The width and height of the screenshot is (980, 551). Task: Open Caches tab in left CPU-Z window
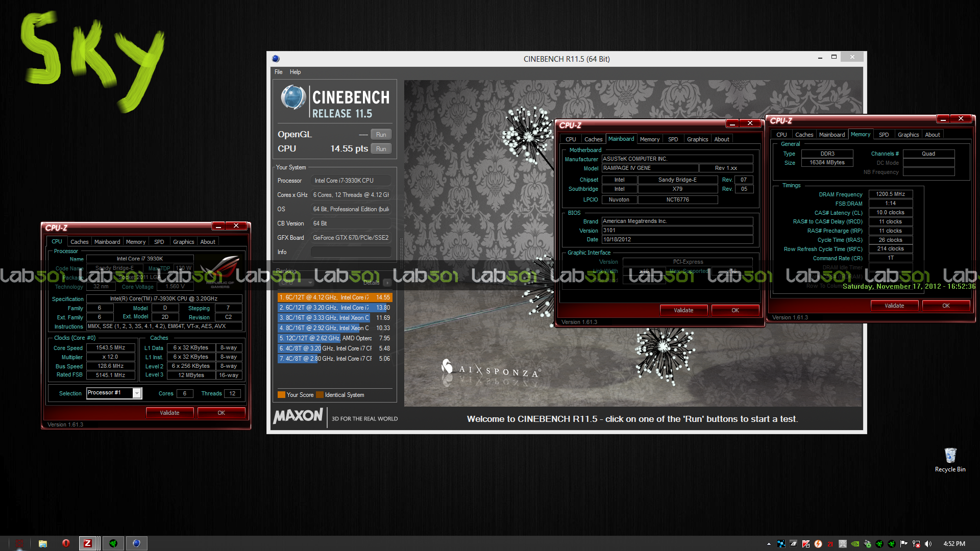79,242
